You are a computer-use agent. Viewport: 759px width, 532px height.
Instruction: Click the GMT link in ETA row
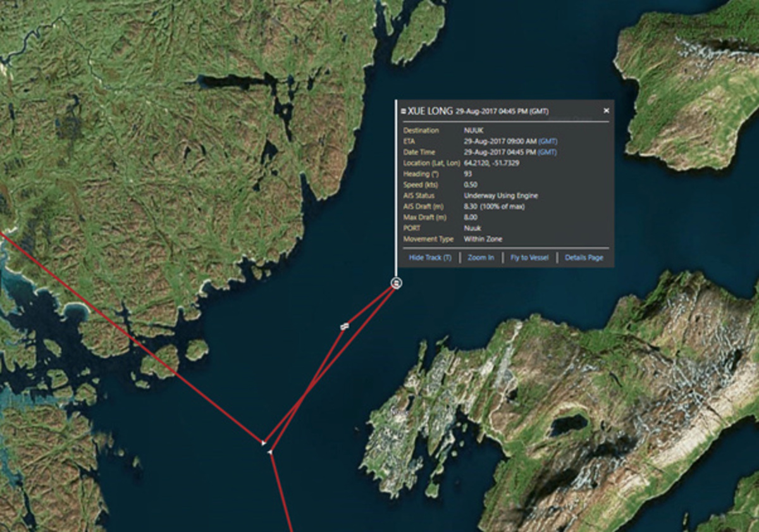pyautogui.click(x=547, y=141)
